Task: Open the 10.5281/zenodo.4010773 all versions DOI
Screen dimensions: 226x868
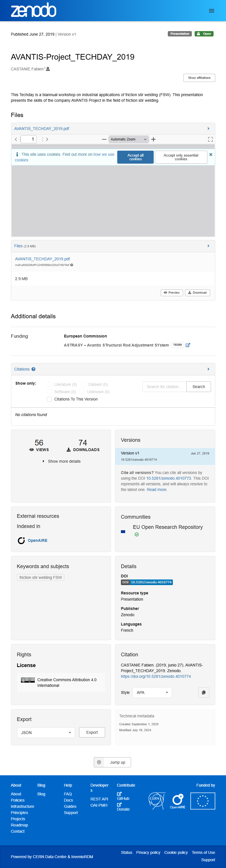Action: (168, 478)
